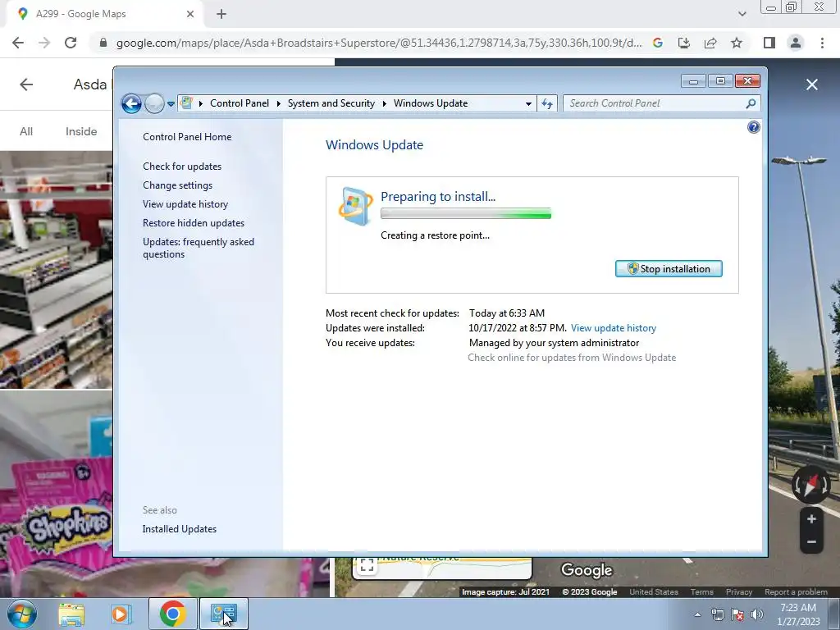
Task: Click the Chrome address bar URL
Action: coord(379,43)
